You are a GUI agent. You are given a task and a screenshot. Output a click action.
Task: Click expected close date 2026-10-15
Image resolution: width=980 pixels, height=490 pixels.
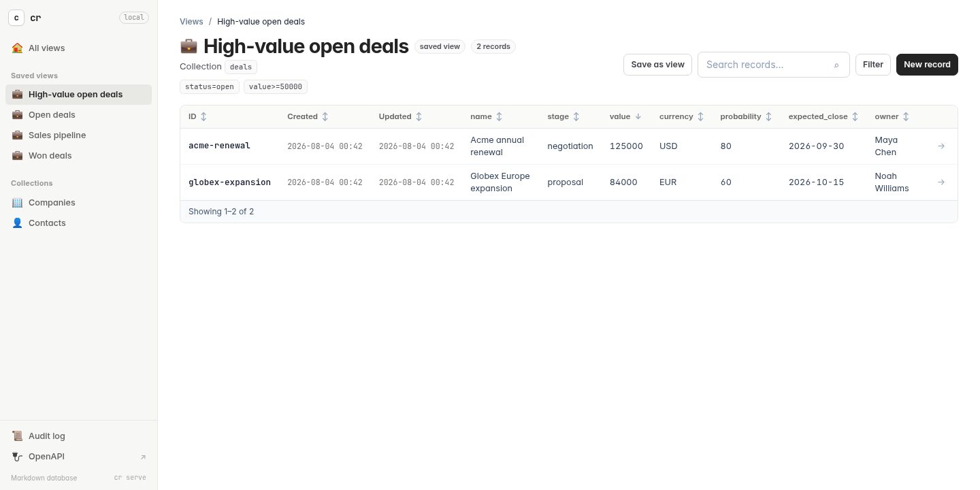(x=816, y=182)
